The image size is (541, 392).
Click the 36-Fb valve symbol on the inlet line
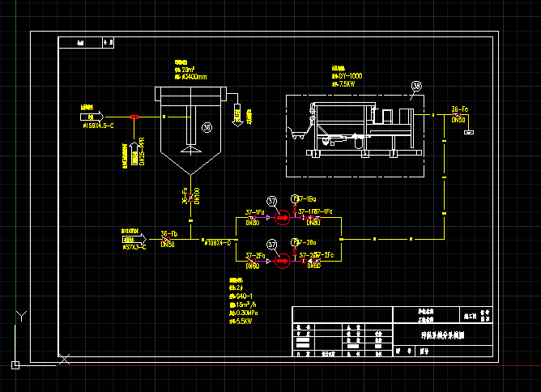(x=166, y=239)
